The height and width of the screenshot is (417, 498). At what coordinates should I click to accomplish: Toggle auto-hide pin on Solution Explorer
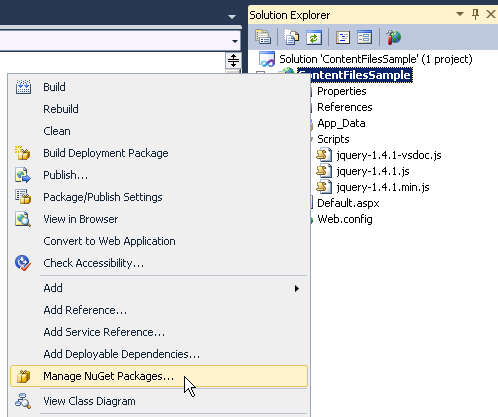pyautogui.click(x=475, y=14)
